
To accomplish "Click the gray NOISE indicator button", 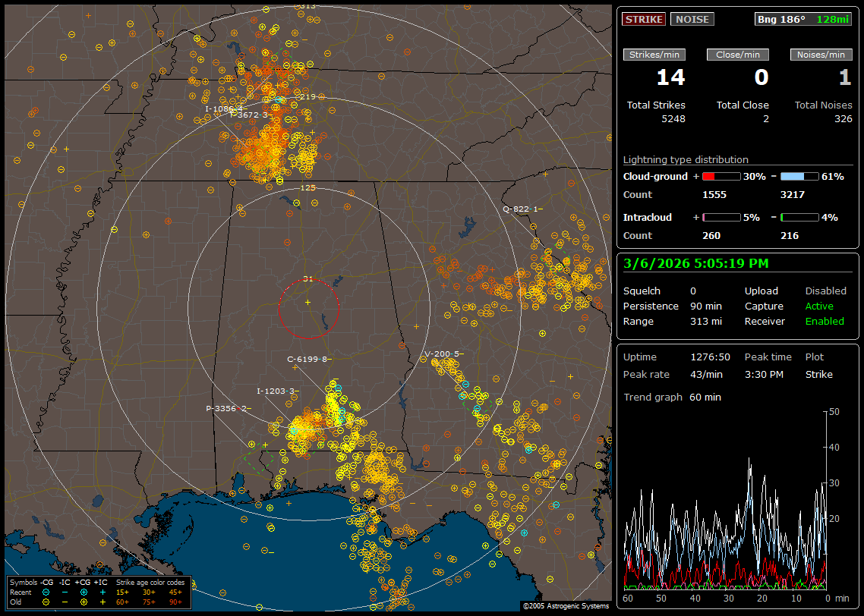I will point(692,19).
